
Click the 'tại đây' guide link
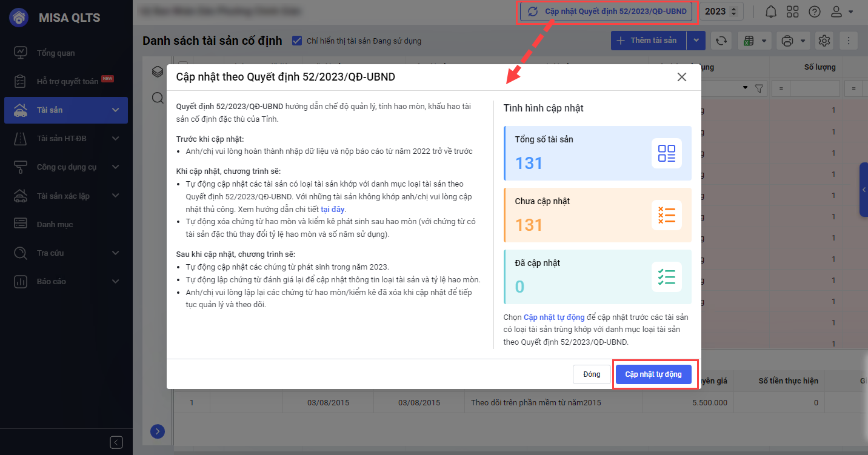click(332, 209)
